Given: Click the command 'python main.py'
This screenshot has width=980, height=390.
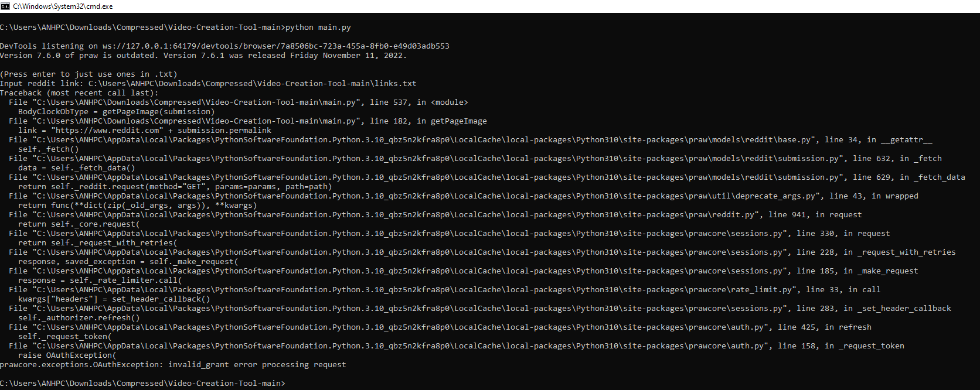Looking at the screenshot, I should 318,28.
